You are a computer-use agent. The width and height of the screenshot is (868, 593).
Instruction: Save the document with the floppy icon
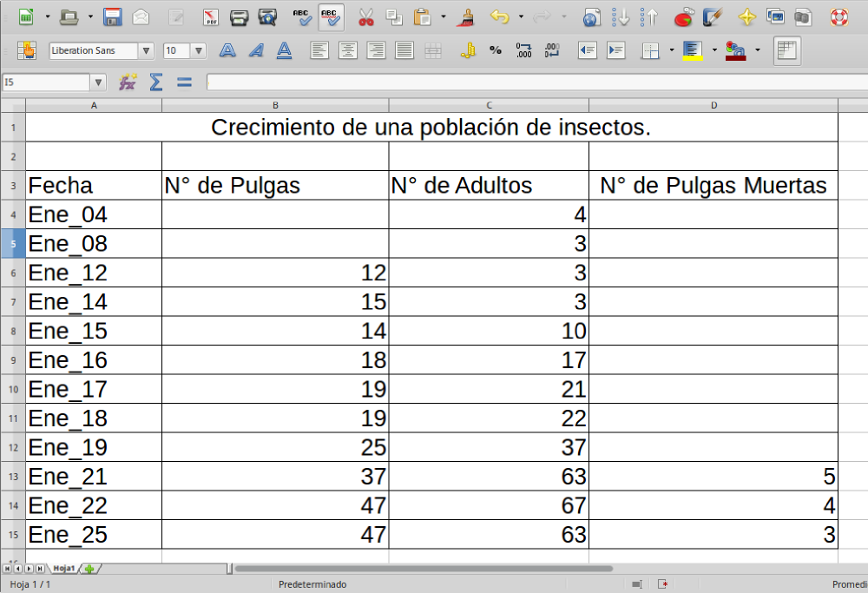coord(112,17)
